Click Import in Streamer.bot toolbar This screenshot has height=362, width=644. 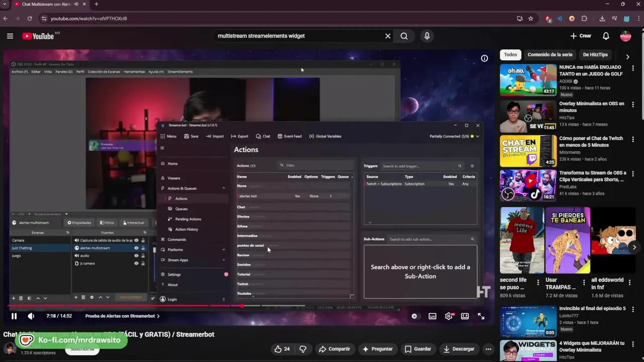pos(215,136)
